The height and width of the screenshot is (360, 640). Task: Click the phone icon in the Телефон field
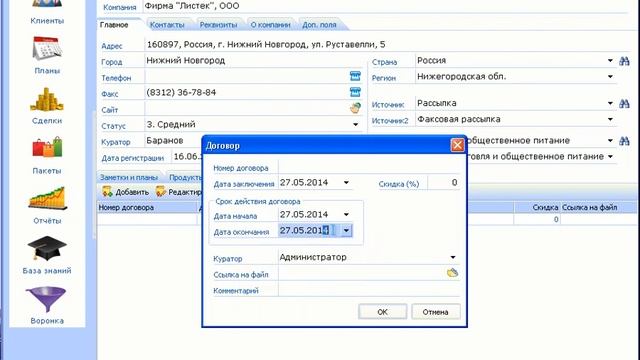pyautogui.click(x=355, y=76)
